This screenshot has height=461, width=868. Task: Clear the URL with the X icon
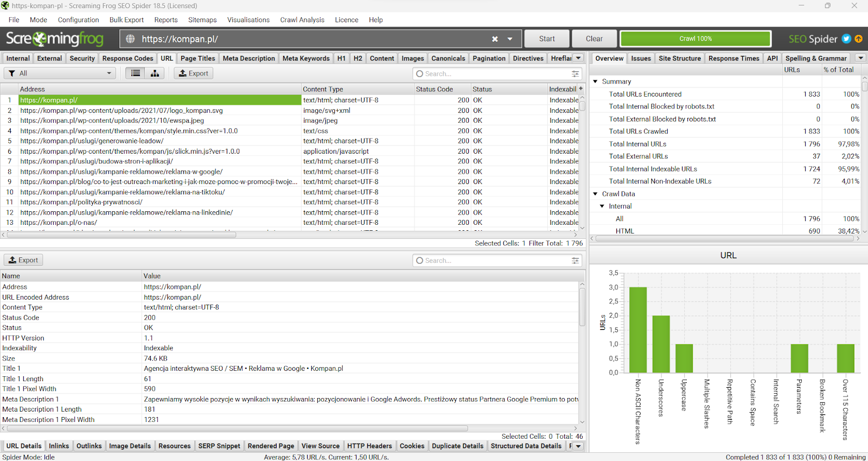click(x=495, y=39)
